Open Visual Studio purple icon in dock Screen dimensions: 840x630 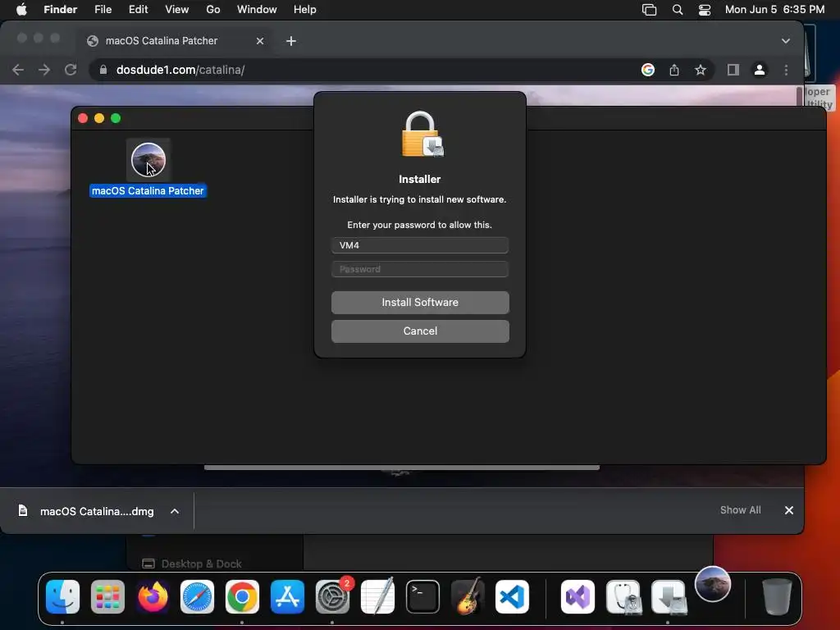point(577,596)
